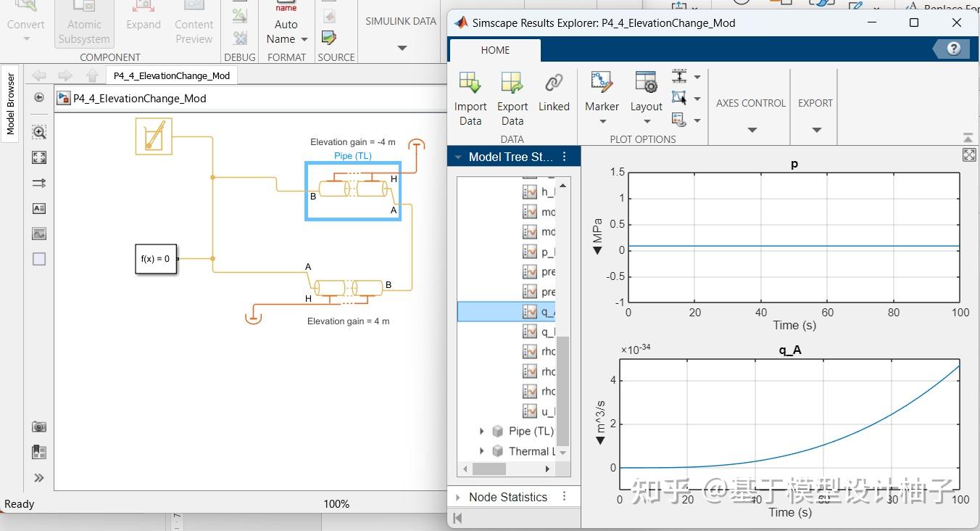Expand the Node Statistics panel
The image size is (980, 531).
(x=457, y=497)
